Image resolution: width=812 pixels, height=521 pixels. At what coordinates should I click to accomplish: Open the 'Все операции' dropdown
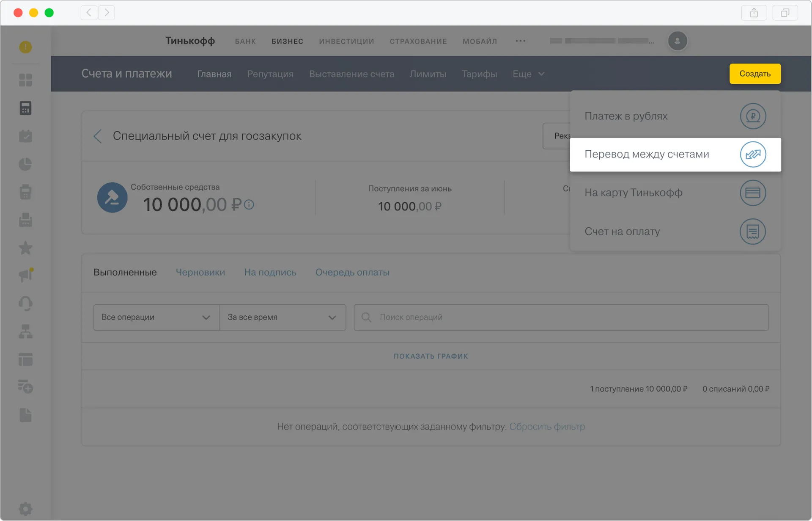click(x=156, y=317)
